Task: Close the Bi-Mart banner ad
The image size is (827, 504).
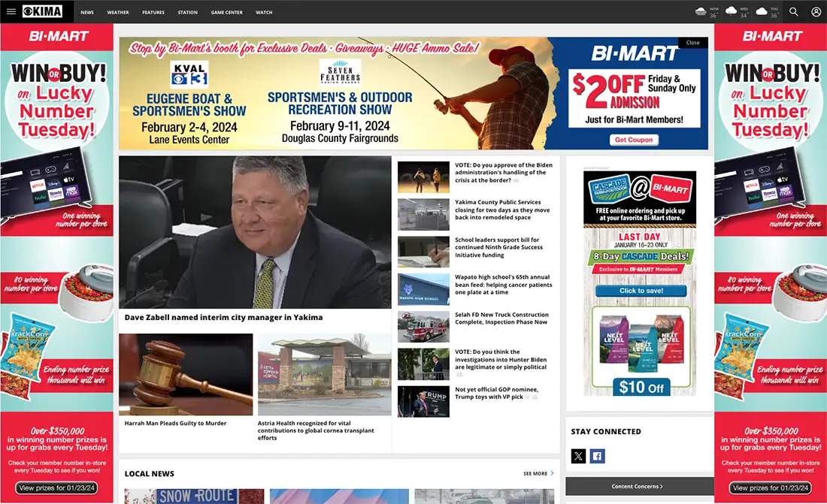Action: (693, 43)
